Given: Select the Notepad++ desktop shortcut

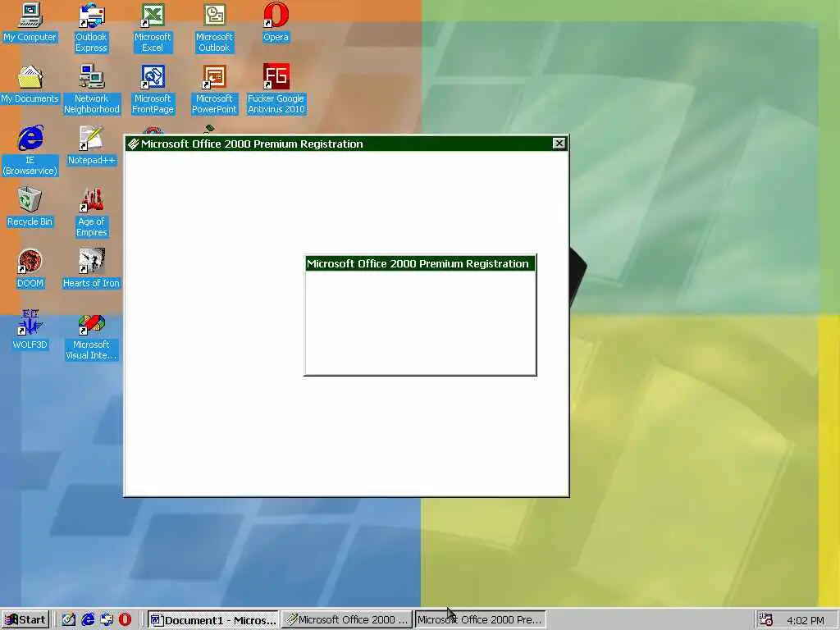Looking at the screenshot, I should pyautogui.click(x=91, y=146).
